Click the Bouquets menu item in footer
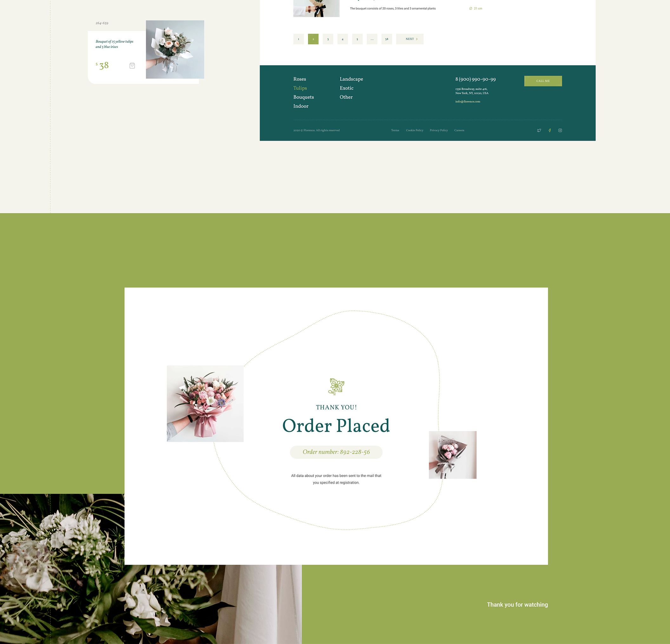 303,97
